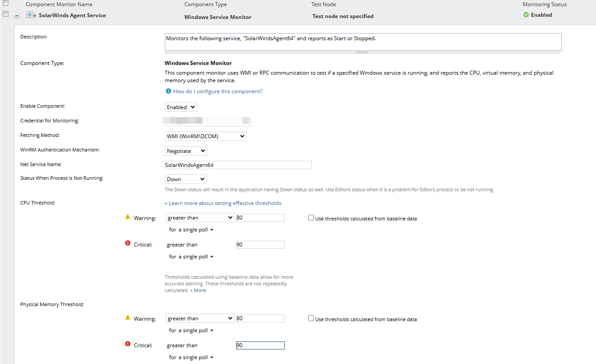
Task: Click the CPU Threshold warning triangle icon
Action: tap(128, 217)
